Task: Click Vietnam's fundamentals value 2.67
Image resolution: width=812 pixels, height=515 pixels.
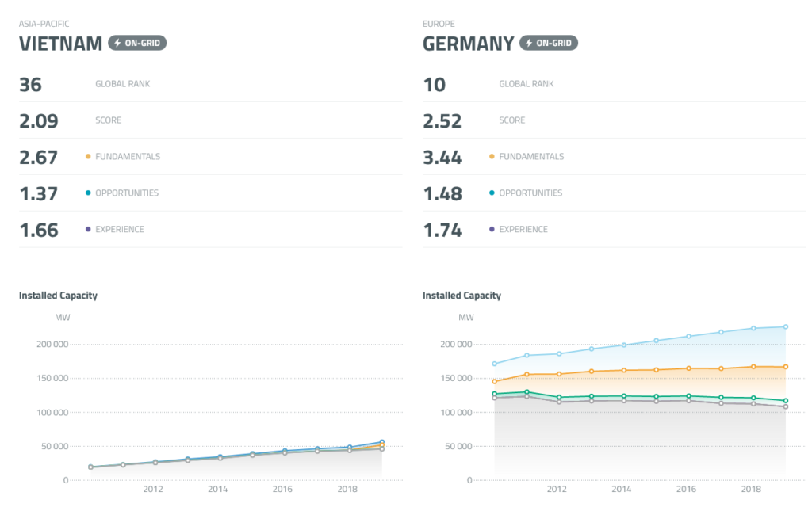Action: (x=38, y=158)
